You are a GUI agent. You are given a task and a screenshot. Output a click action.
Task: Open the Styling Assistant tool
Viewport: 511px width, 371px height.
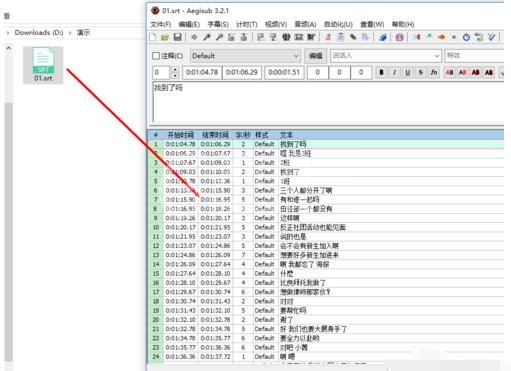coord(429,37)
